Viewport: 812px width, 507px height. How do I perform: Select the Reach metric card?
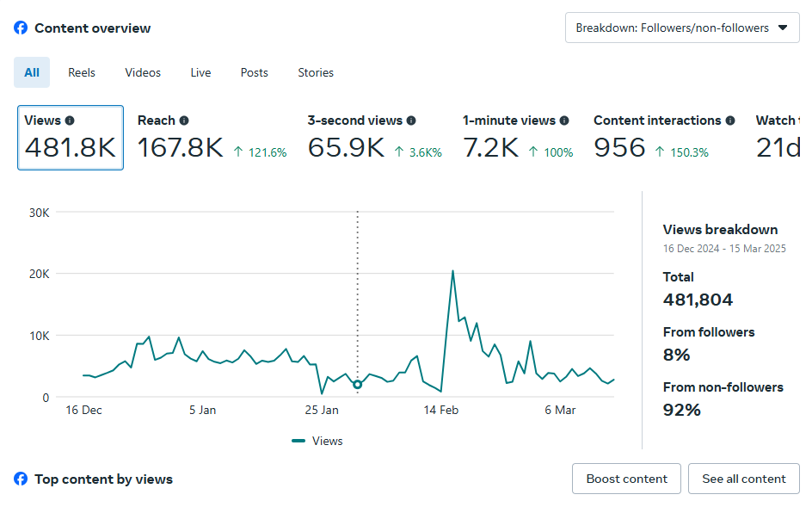212,138
